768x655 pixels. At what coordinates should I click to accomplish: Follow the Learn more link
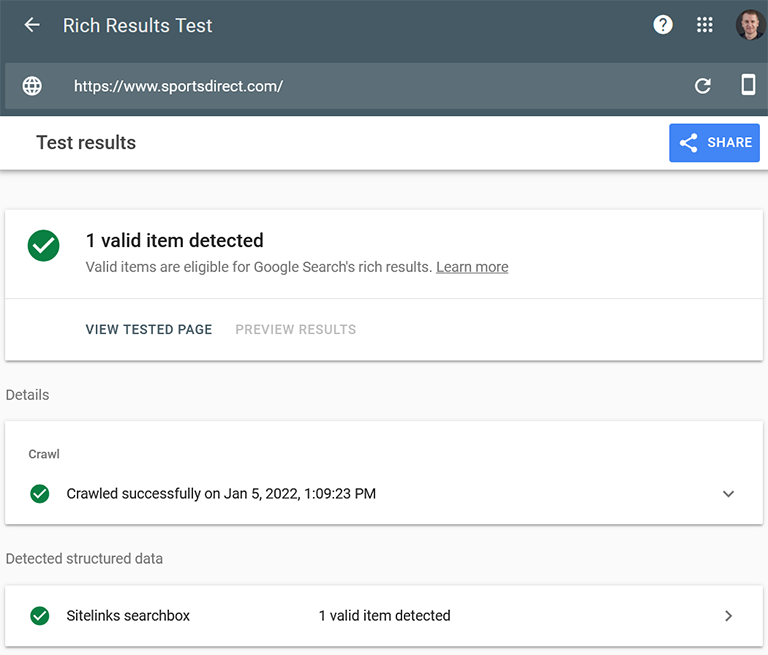[472, 267]
